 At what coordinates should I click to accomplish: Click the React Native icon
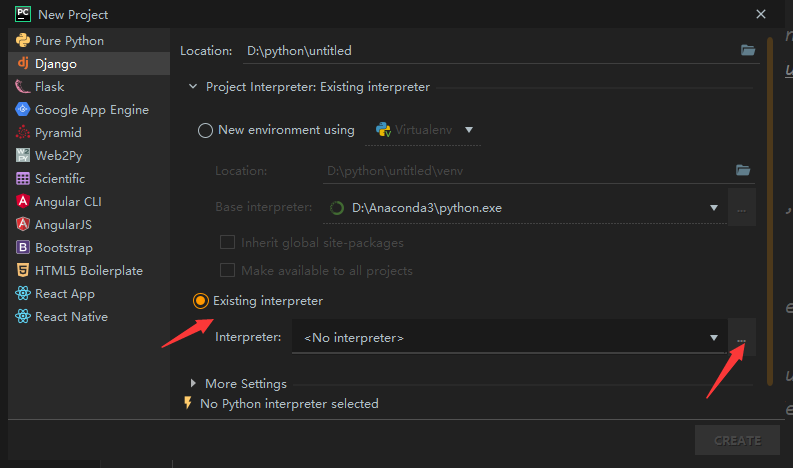[x=22, y=317]
